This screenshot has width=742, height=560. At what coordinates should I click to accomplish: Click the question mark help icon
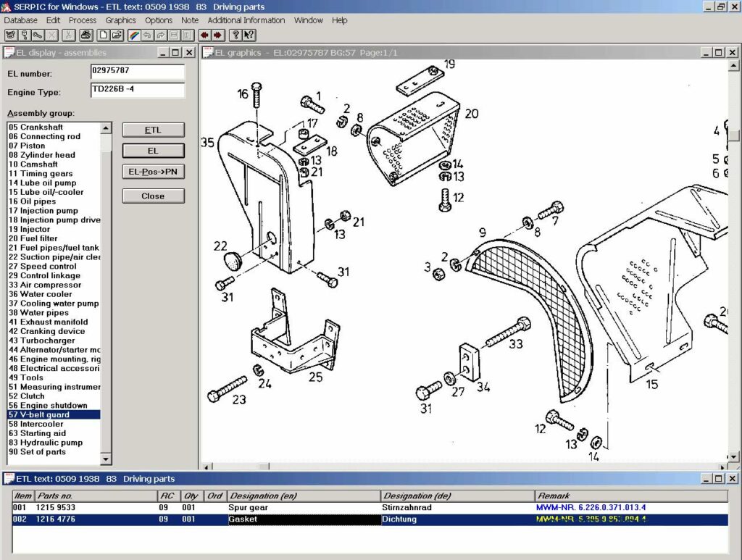[x=235, y=35]
